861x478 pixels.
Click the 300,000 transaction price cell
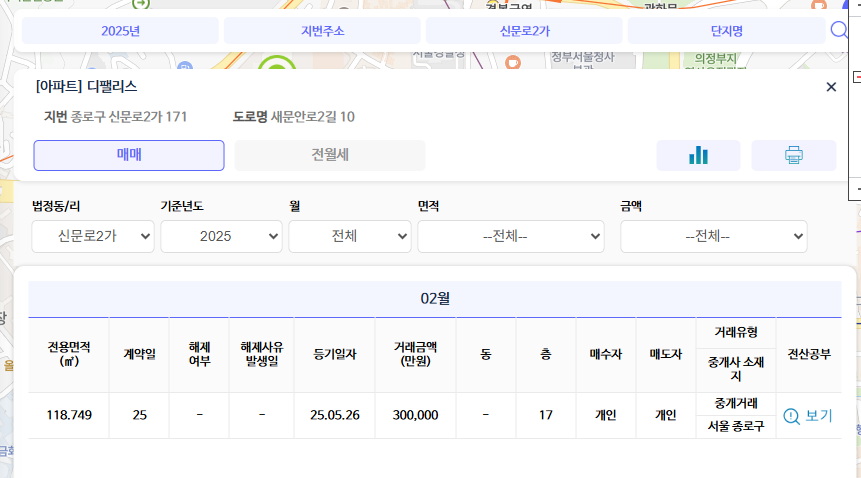pos(416,415)
